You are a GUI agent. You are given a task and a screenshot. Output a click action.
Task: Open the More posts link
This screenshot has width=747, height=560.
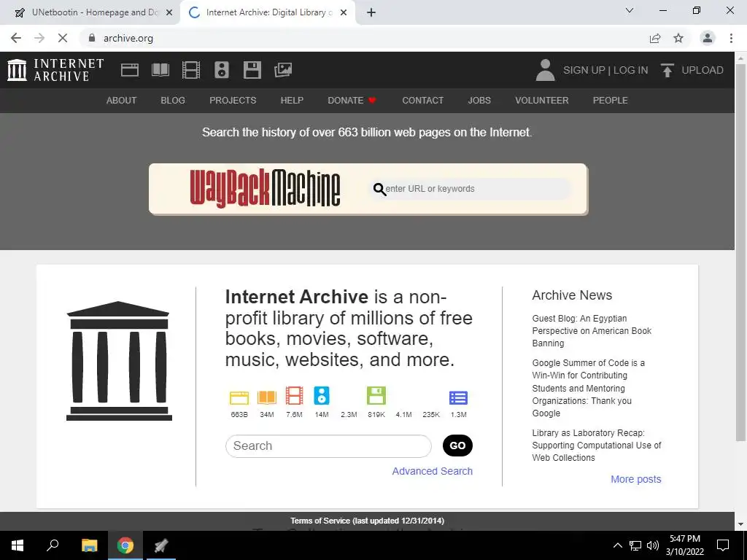pyautogui.click(x=636, y=479)
